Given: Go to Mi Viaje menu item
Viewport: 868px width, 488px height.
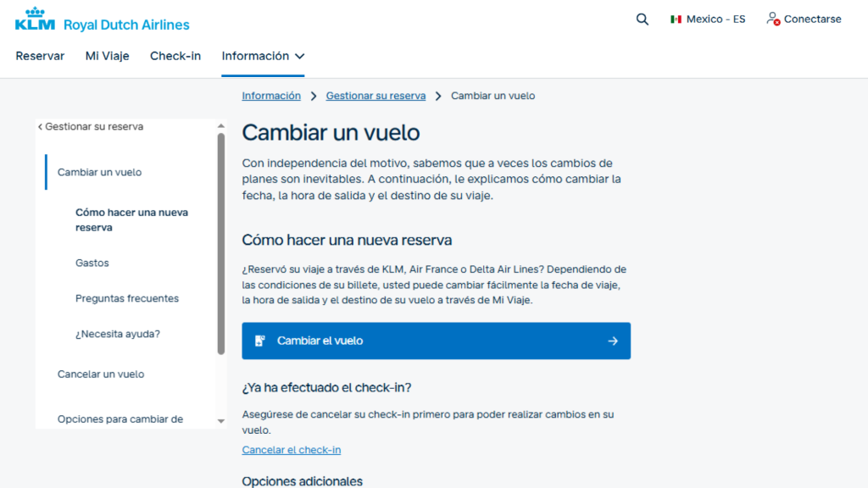Looking at the screenshot, I should 108,56.
